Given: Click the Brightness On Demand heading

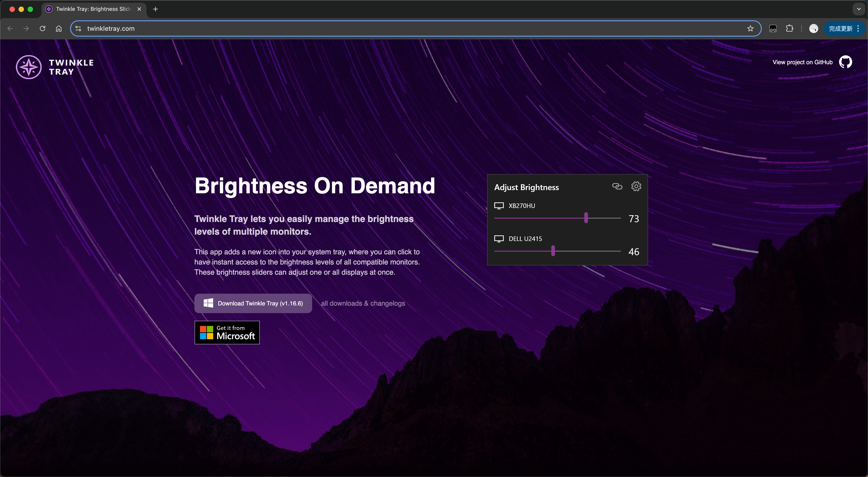Looking at the screenshot, I should [315, 186].
